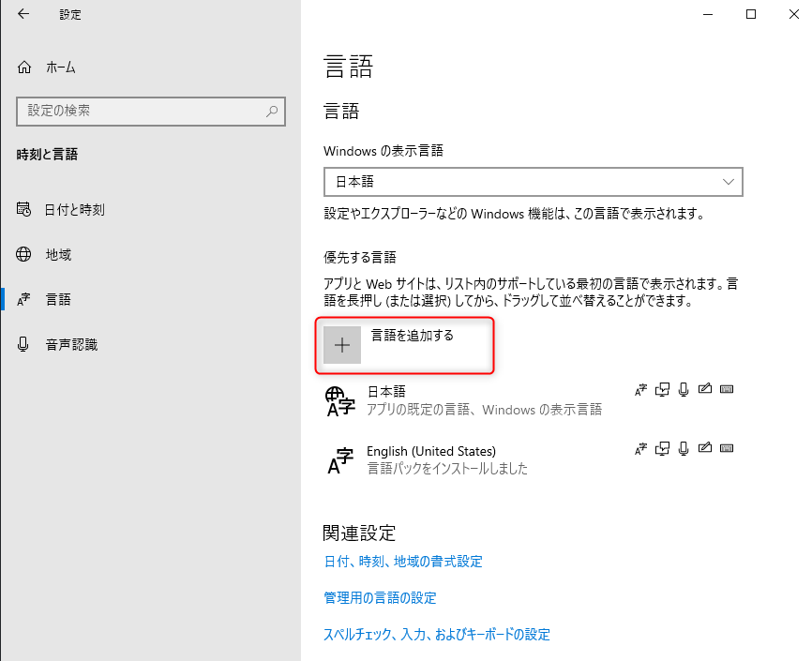Screen dimensions: 812x661
Task: Expand the 日本語 entry in preferred languages
Action: coord(469,400)
